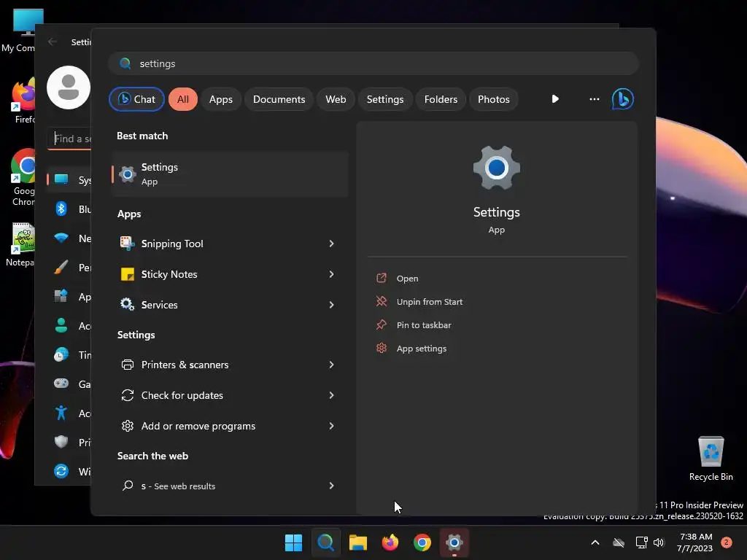Select Accounts person icon in Settings sidebar
The width and height of the screenshot is (747, 560).
[x=61, y=325]
